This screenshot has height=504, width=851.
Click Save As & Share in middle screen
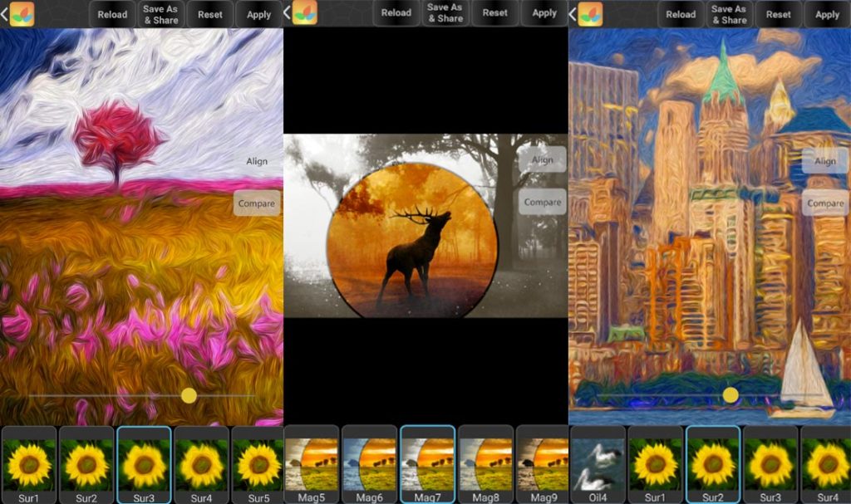pos(445,12)
